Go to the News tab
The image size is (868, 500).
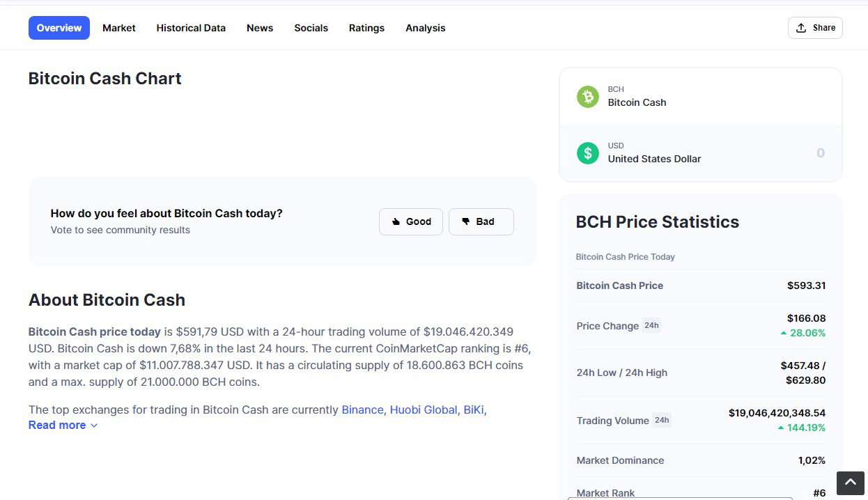[x=260, y=28]
